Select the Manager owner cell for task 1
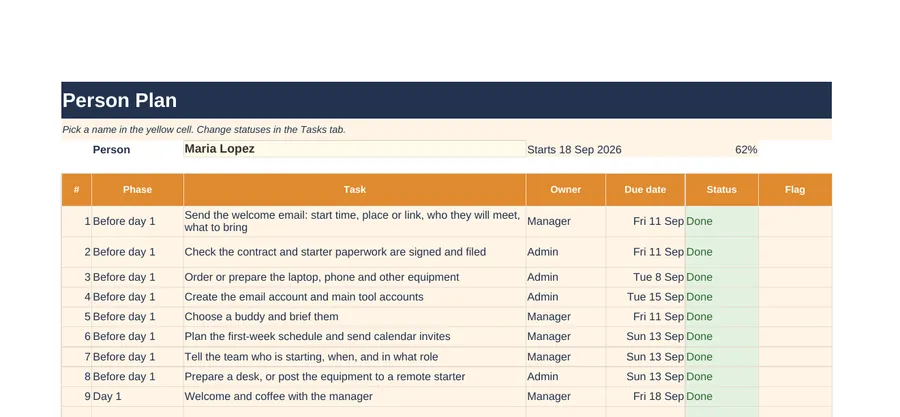This screenshot has height=417, width=900. click(x=565, y=221)
